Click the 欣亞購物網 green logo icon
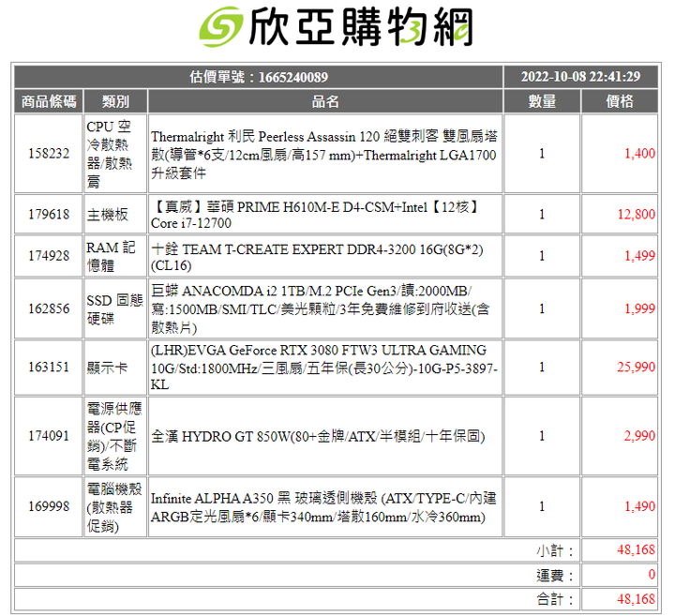Image resolution: width=675 pixels, height=616 pixels. 221,26
